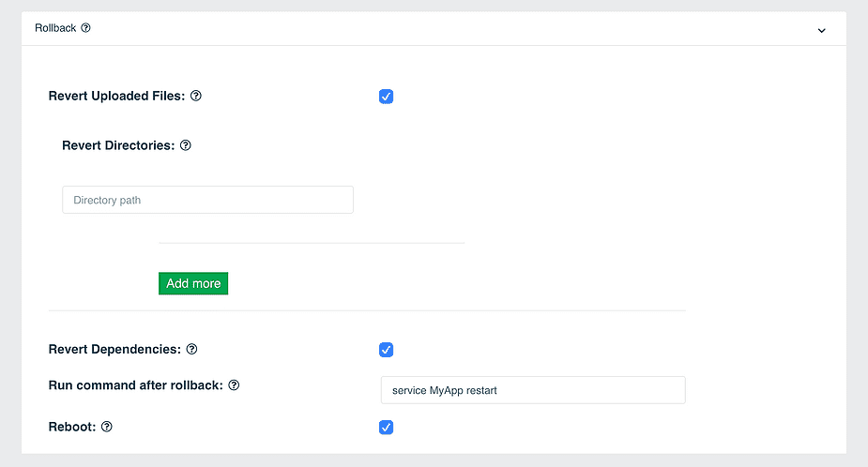Click the Run command after rollback label
The image size is (868, 467).
136,385
